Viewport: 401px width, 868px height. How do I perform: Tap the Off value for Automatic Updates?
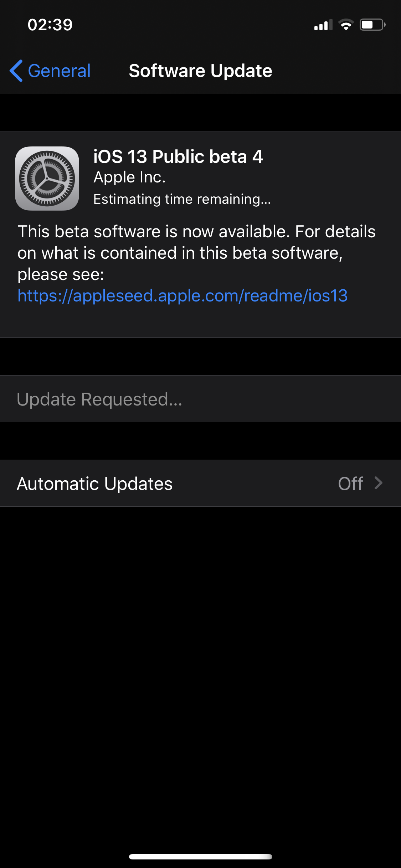click(350, 484)
